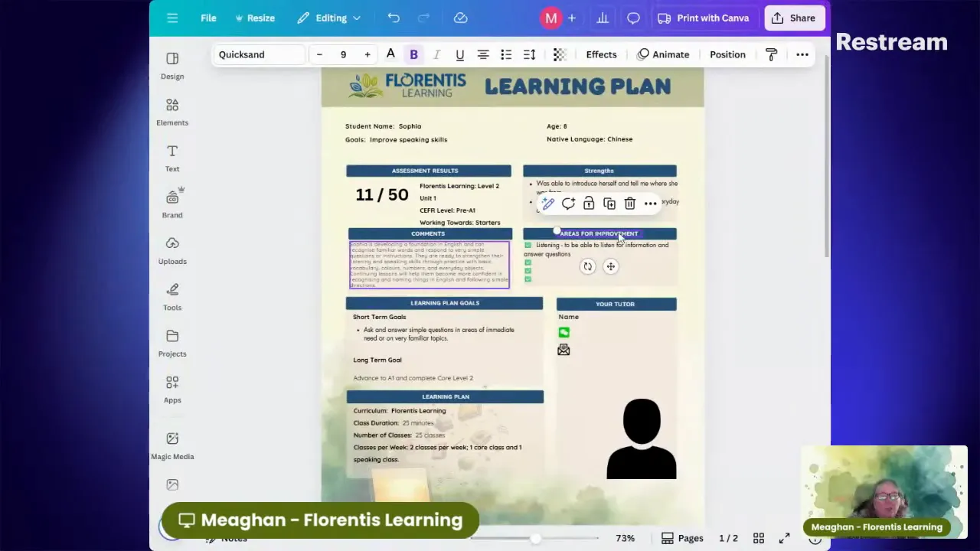The height and width of the screenshot is (551, 980).
Task: Open the 73% zoom level menu
Action: 625,539
